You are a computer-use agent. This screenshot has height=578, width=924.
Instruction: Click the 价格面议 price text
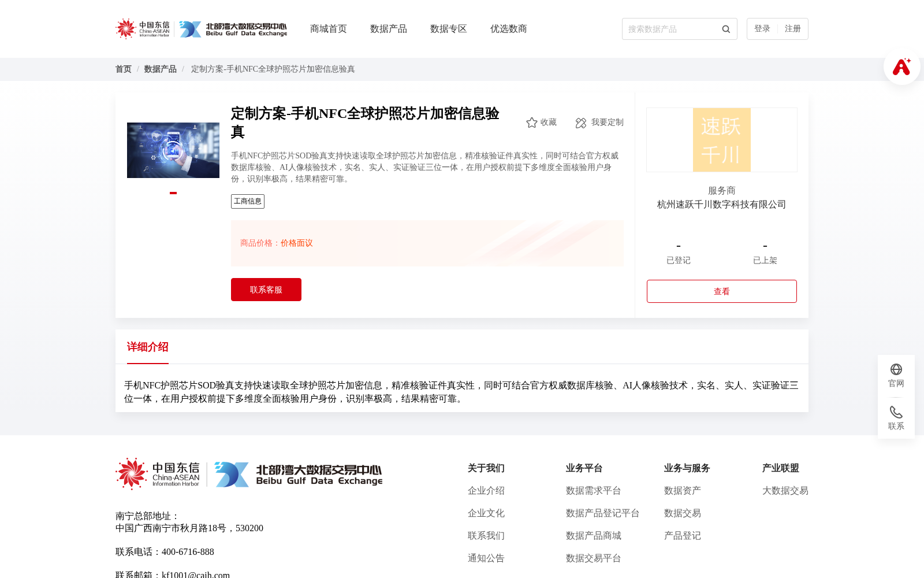pyautogui.click(x=297, y=243)
